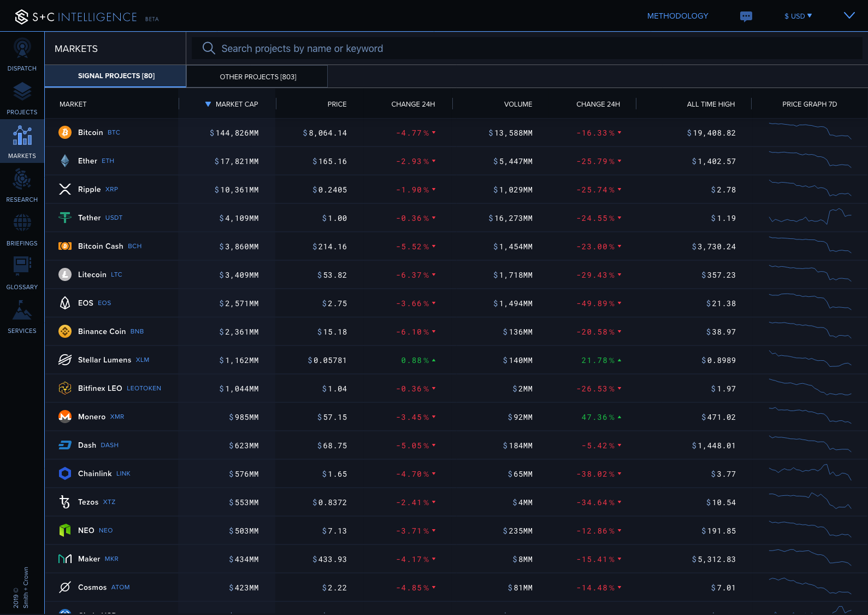Click Tether volume $16,273MM
Viewport: 868px width, 615px height.
click(x=511, y=218)
